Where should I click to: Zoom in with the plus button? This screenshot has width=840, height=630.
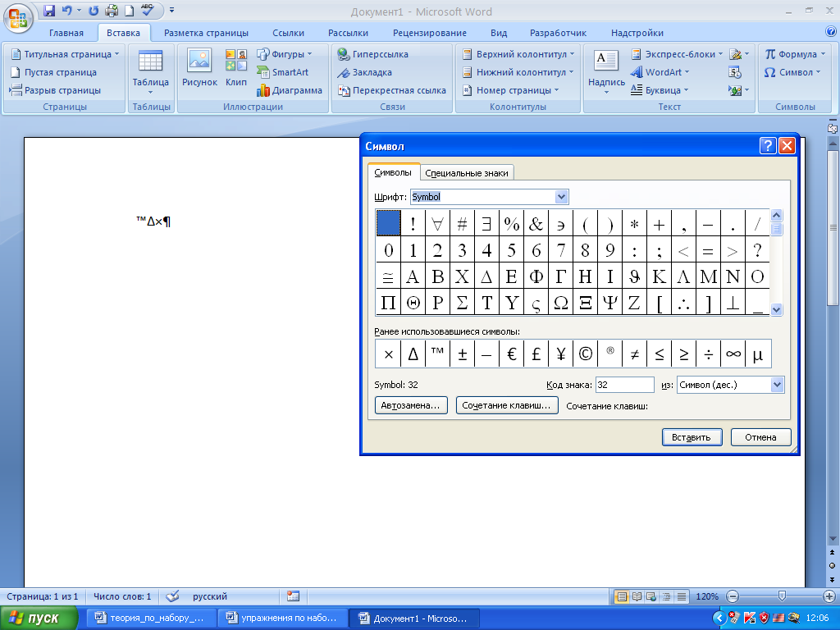click(829, 596)
